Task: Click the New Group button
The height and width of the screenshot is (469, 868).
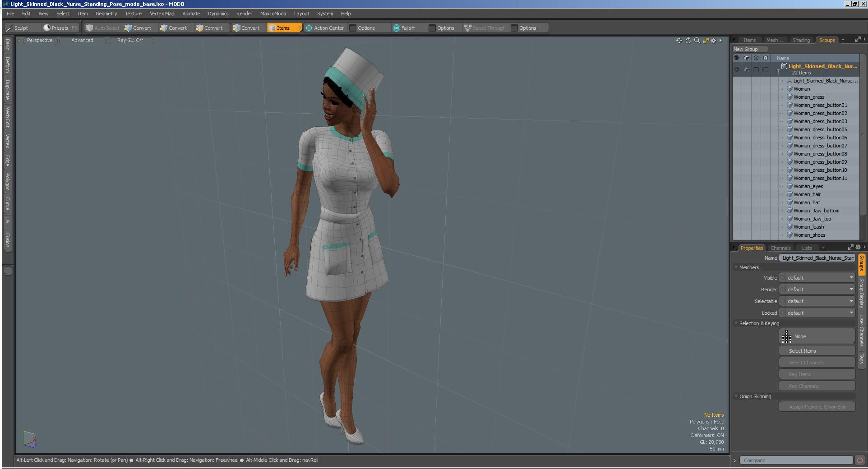Action: pos(750,49)
